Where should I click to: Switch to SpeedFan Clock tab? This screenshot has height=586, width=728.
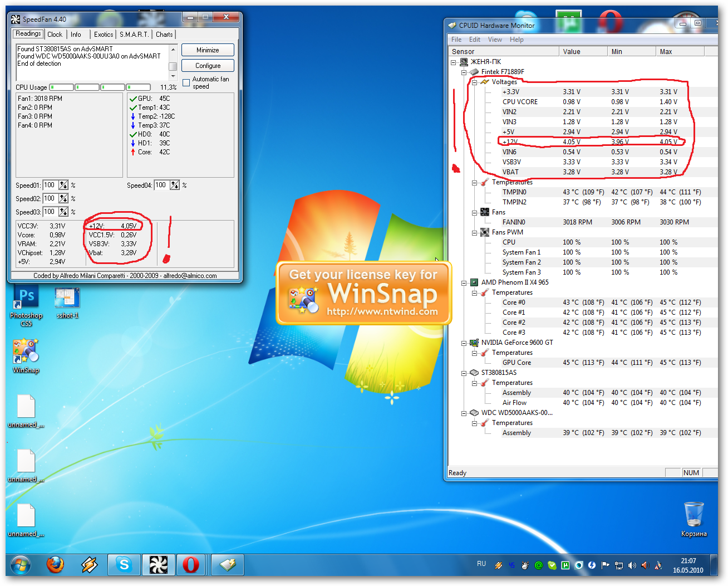click(55, 35)
